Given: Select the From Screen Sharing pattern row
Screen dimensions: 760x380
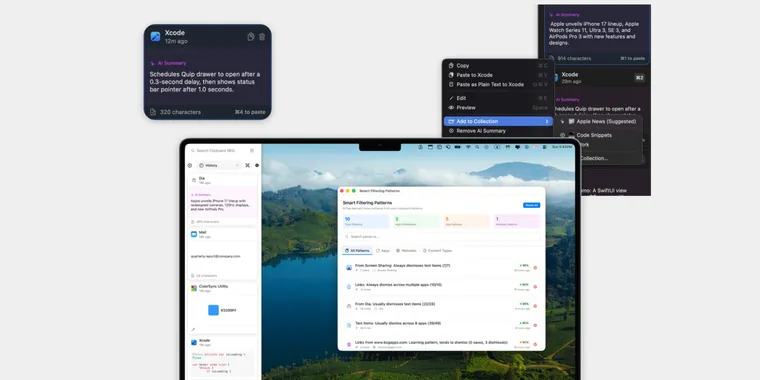Looking at the screenshot, I should click(441, 268).
